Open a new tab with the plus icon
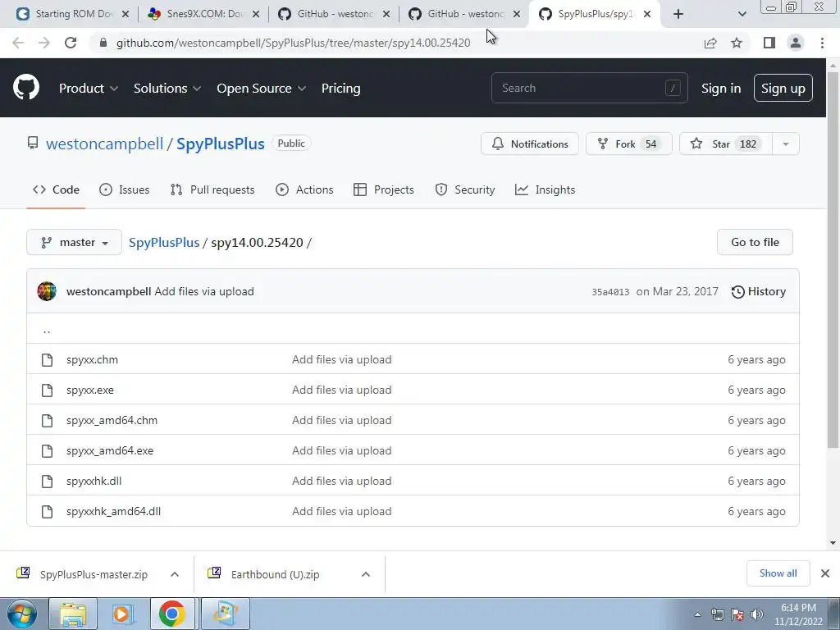Image resolution: width=840 pixels, height=630 pixels. click(x=678, y=14)
